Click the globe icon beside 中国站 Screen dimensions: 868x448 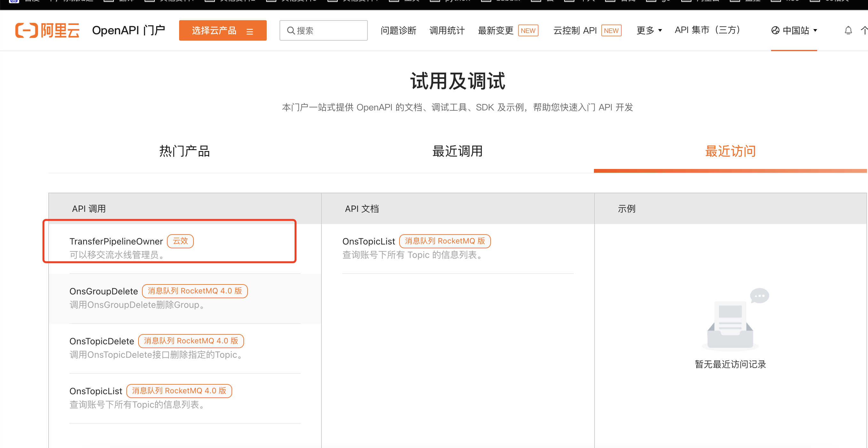[x=775, y=30]
